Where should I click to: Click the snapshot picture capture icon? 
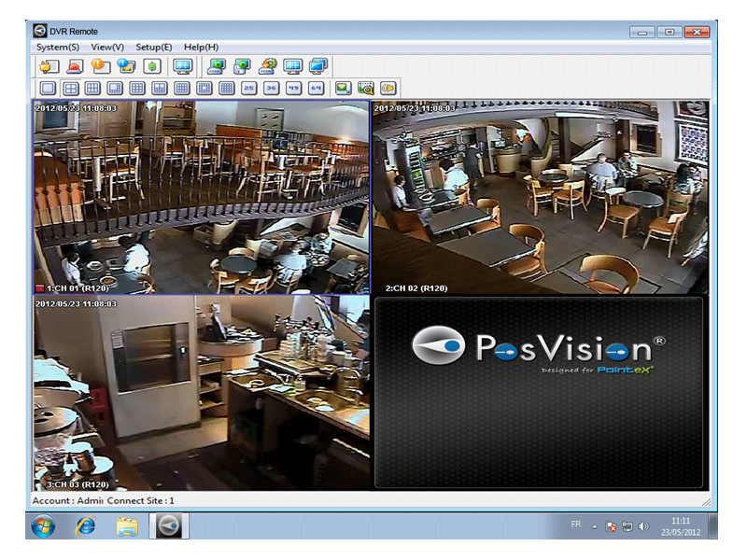click(x=343, y=88)
